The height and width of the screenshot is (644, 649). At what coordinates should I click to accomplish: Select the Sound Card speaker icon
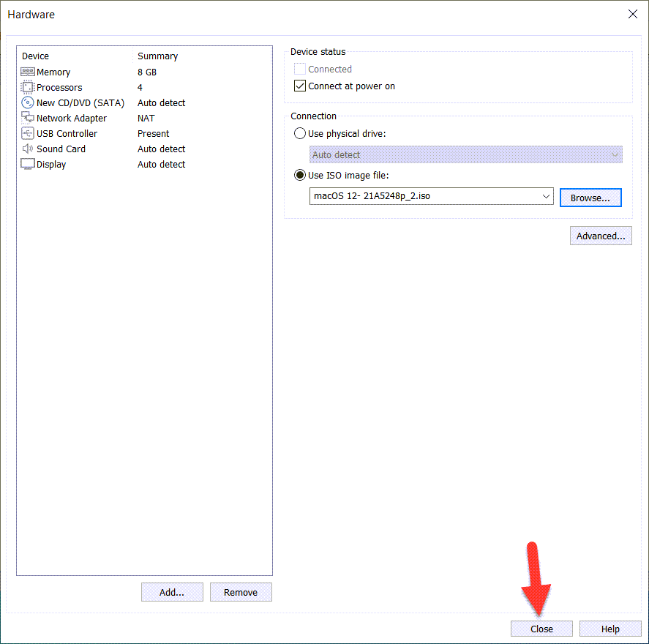point(28,149)
